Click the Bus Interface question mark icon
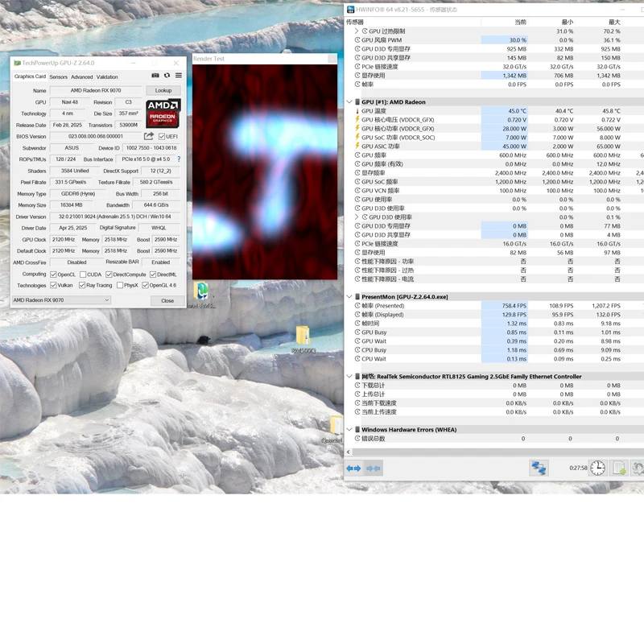Viewport: 644px width, 644px height. click(179, 159)
